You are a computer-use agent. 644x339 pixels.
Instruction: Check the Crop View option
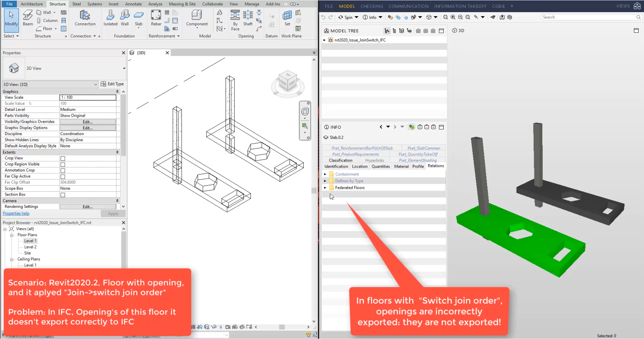[x=63, y=158]
